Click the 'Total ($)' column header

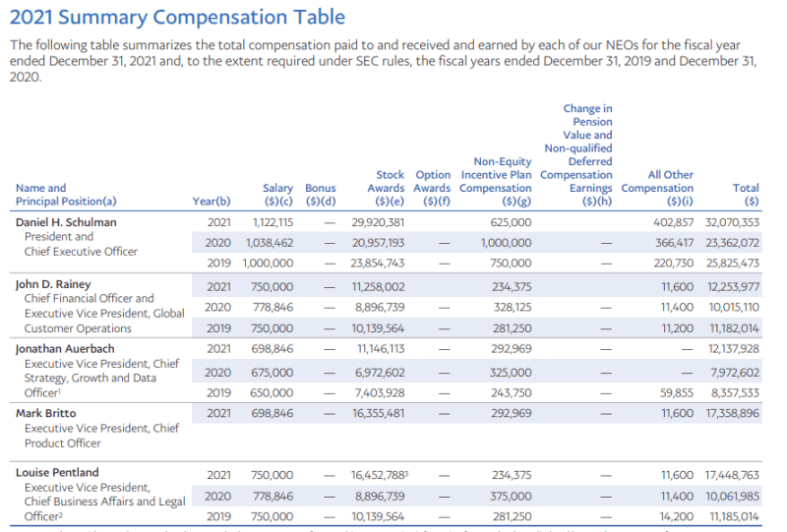(746, 195)
